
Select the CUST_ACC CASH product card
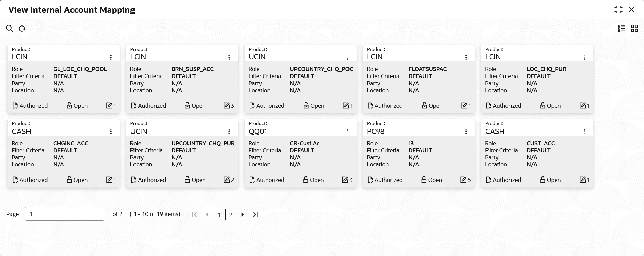537,153
